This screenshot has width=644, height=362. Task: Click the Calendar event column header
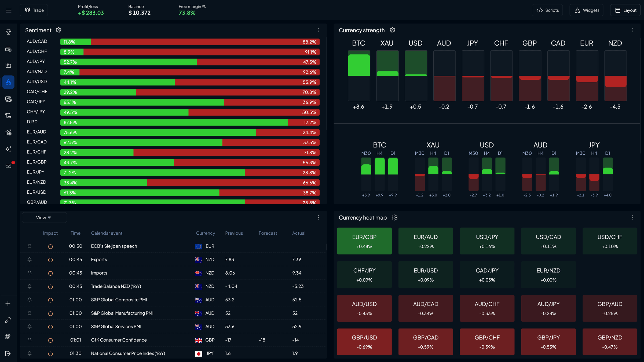click(x=107, y=233)
